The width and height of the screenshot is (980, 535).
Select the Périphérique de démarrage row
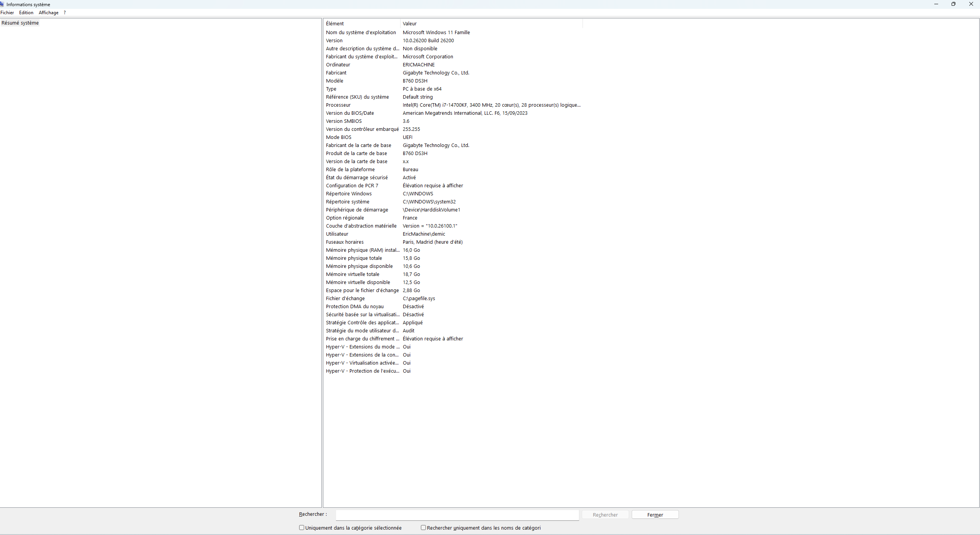(x=453, y=210)
